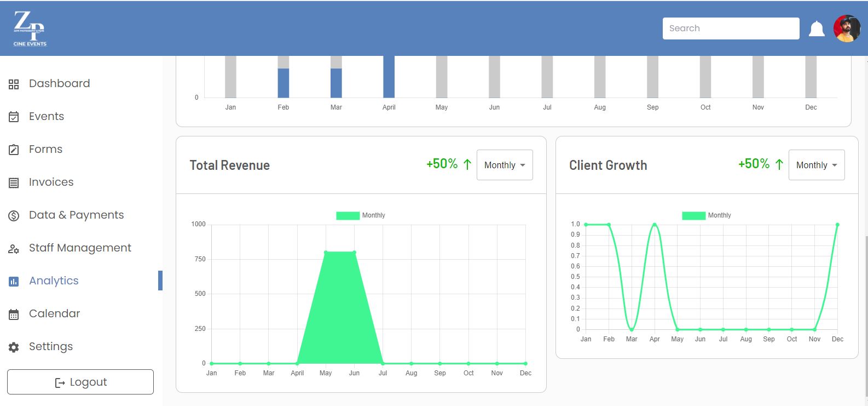Click the page vertical scrollbar thumb
This screenshot has width=868, height=406.
pyautogui.click(x=866, y=316)
